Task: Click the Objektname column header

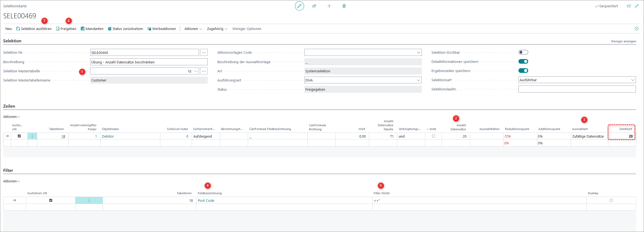Action: point(110,129)
